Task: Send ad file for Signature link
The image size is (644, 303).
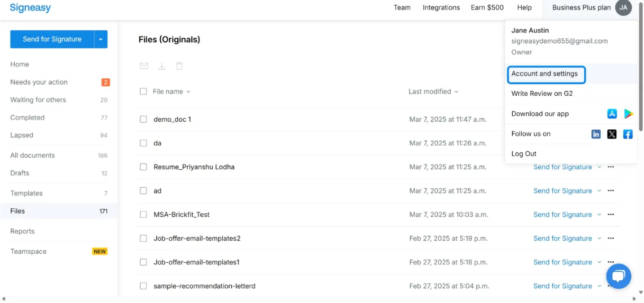Action: [x=562, y=191]
